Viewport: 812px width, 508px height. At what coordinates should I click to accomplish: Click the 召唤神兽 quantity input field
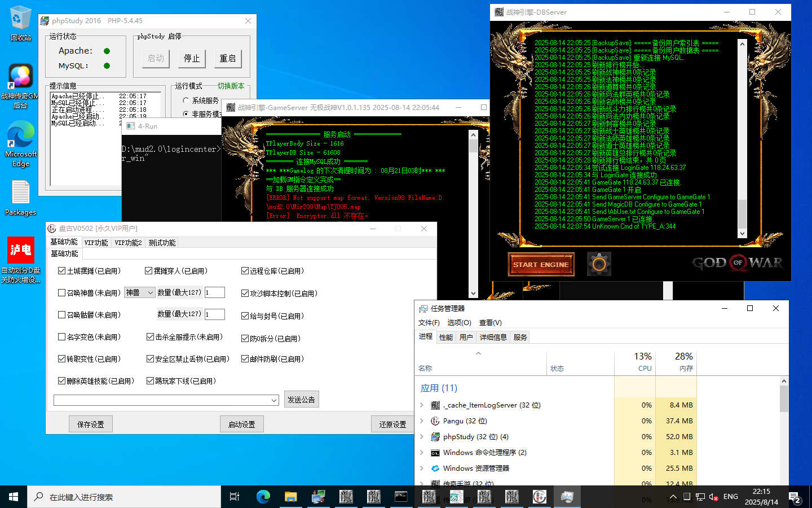click(215, 292)
